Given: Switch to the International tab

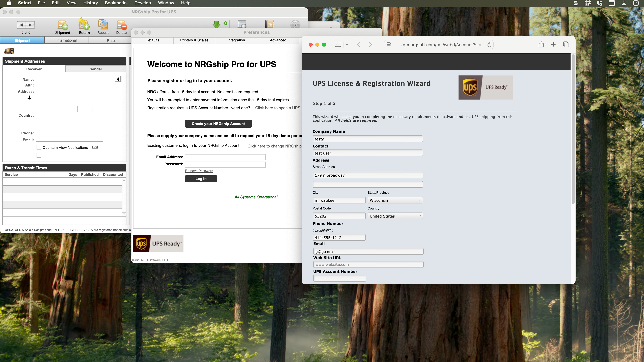Looking at the screenshot, I should [67, 40].
